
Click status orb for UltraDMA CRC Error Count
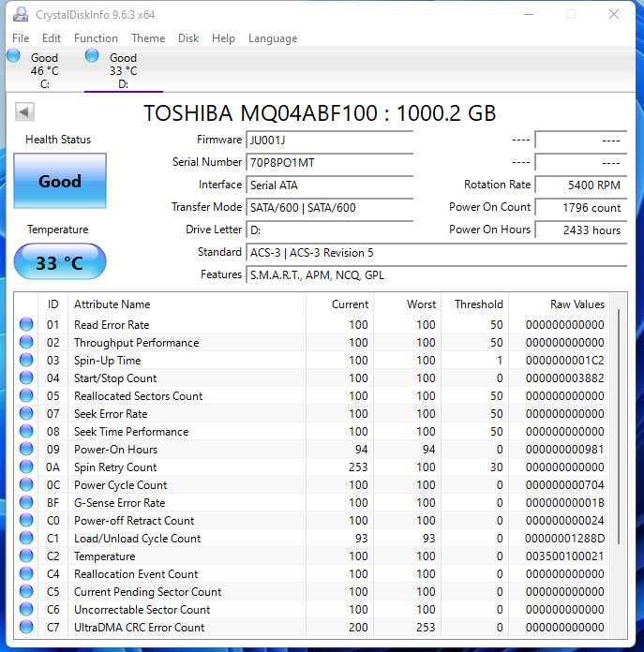point(26,627)
